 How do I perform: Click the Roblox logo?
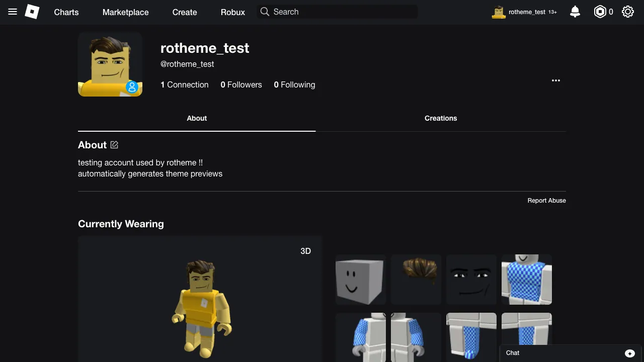pos(32,12)
